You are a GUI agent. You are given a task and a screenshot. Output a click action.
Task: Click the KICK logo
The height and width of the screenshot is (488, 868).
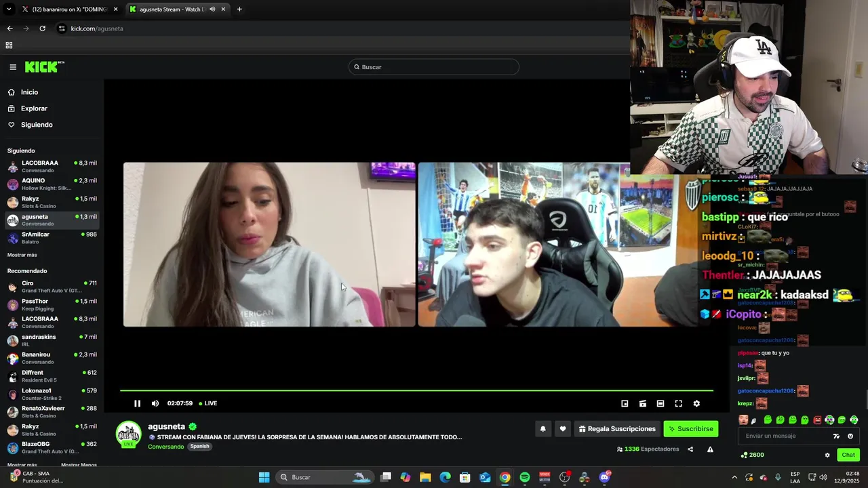pos(44,66)
